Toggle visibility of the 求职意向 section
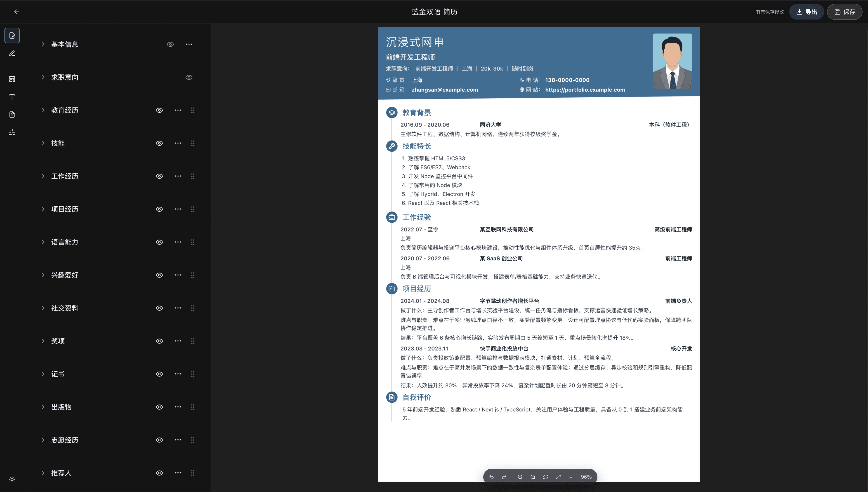868x492 pixels. [x=189, y=77]
